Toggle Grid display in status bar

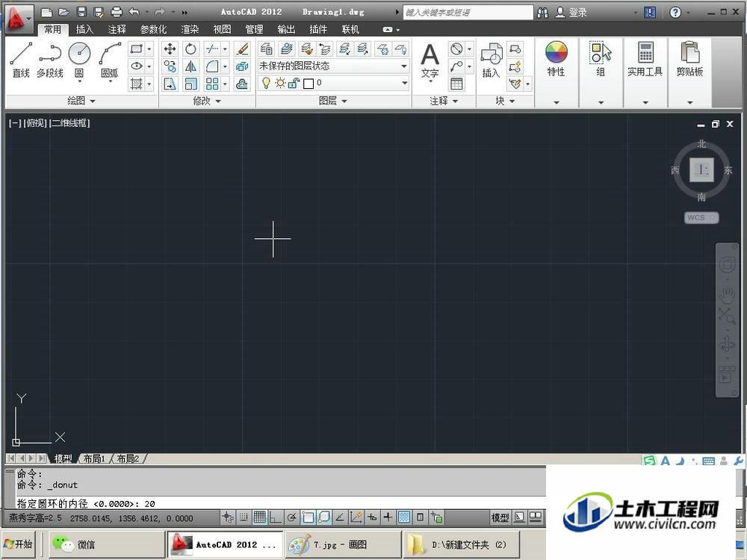coord(260,517)
